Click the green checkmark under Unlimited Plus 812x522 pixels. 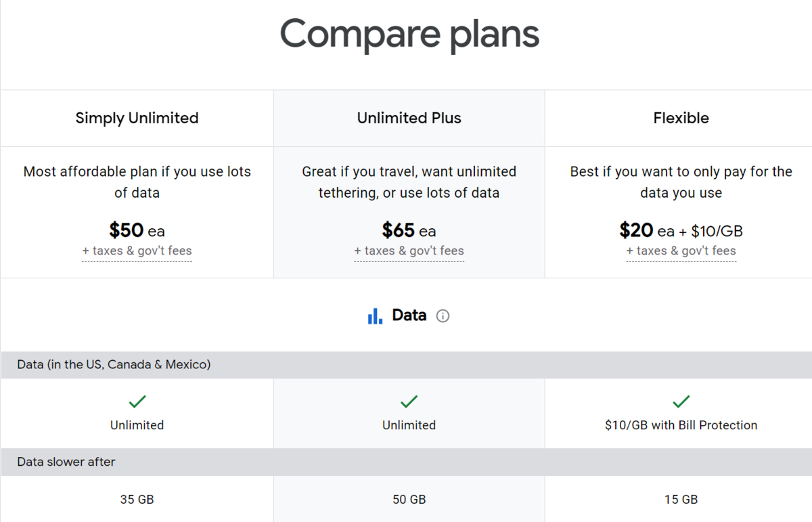point(409,401)
